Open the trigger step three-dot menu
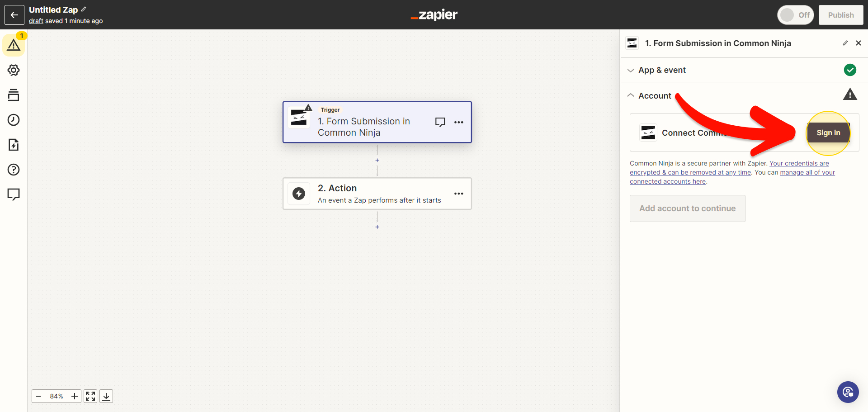868x412 pixels. tap(458, 122)
